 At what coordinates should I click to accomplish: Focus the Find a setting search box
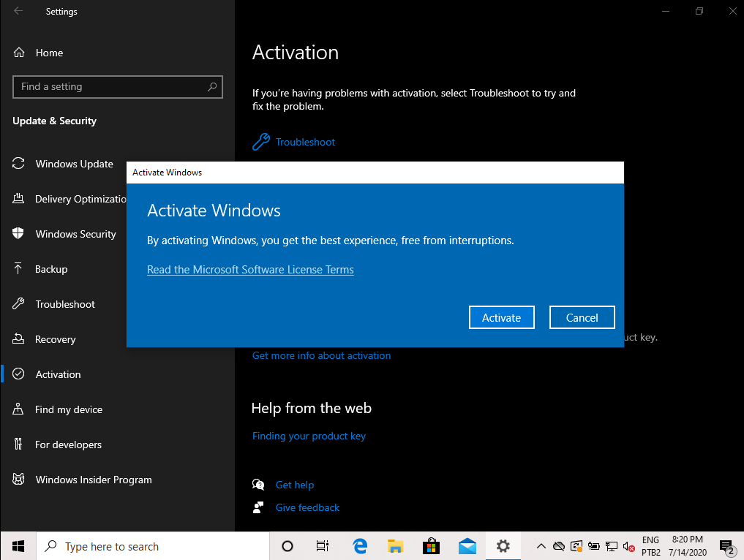point(118,87)
